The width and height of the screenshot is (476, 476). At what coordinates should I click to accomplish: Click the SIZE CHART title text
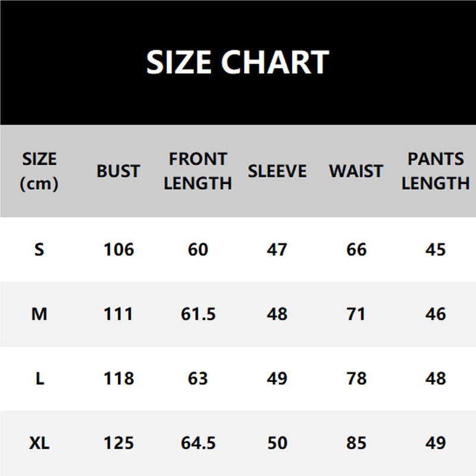click(x=237, y=62)
